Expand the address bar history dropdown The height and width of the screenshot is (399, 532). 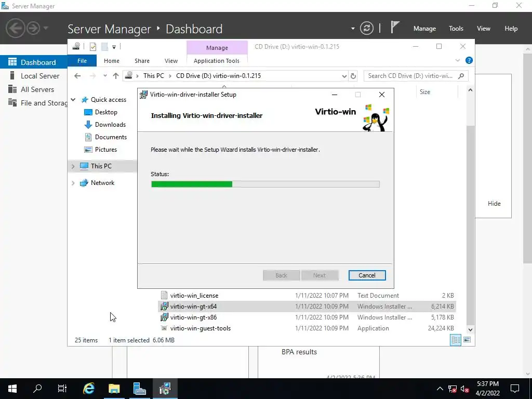click(344, 76)
